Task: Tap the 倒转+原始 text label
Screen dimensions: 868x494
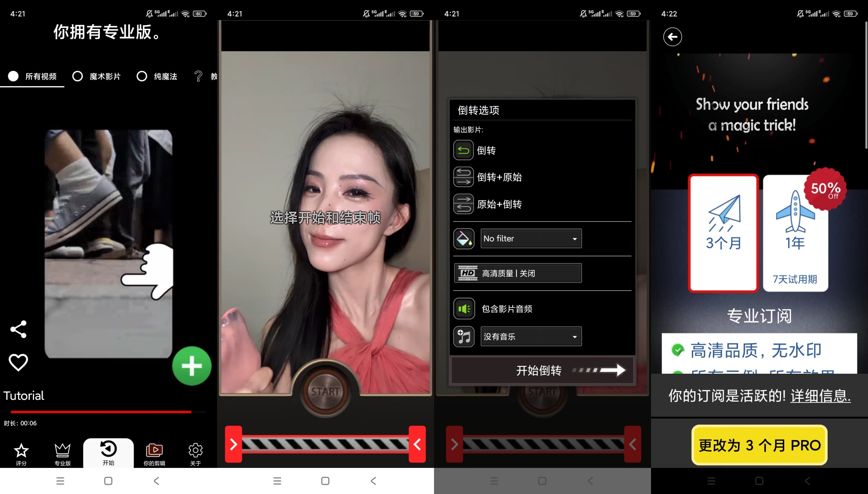Action: pyautogui.click(x=499, y=177)
